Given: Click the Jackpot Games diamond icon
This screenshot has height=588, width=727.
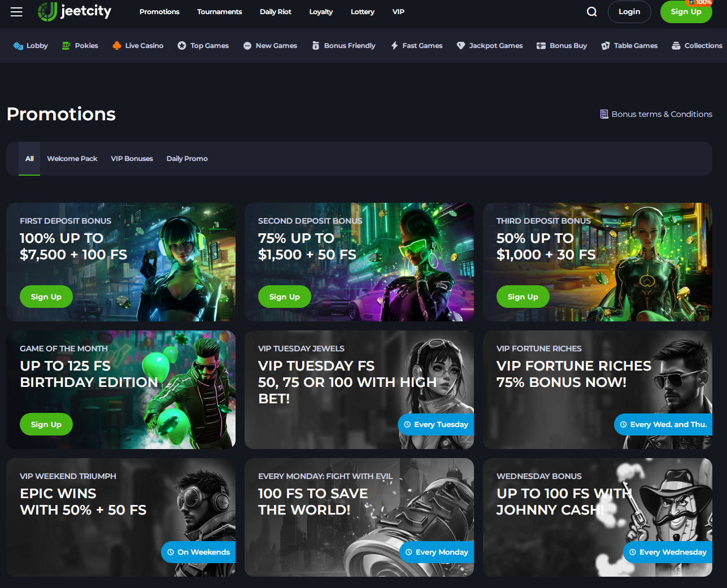Looking at the screenshot, I should click(461, 46).
